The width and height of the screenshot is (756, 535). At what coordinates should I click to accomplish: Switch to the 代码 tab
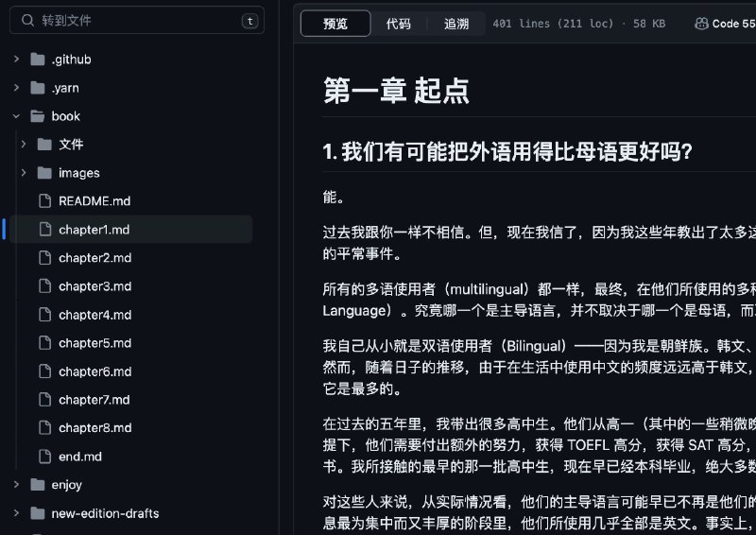(x=398, y=24)
